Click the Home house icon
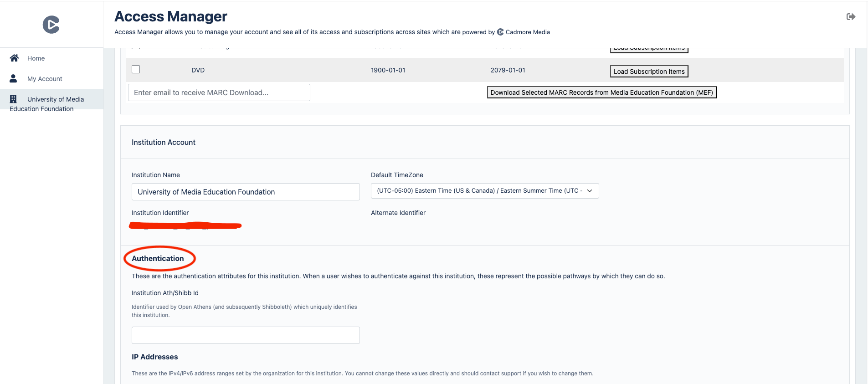 pyautogui.click(x=14, y=58)
